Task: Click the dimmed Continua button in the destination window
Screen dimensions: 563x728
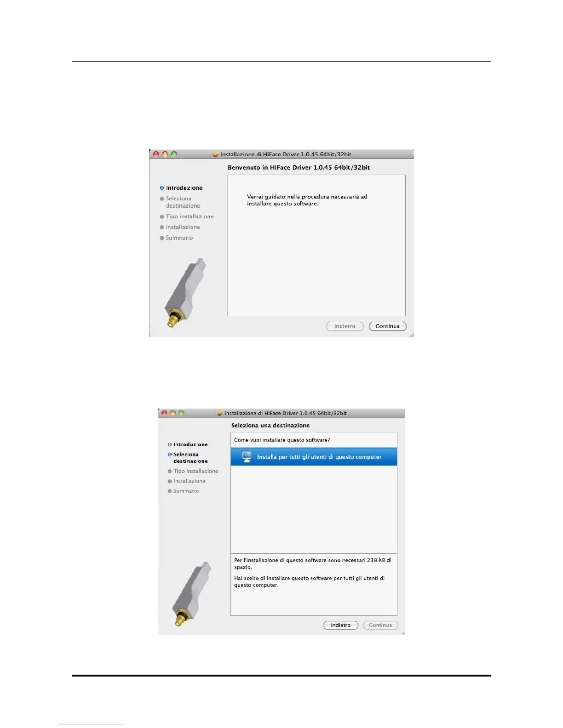Action: (x=380, y=625)
